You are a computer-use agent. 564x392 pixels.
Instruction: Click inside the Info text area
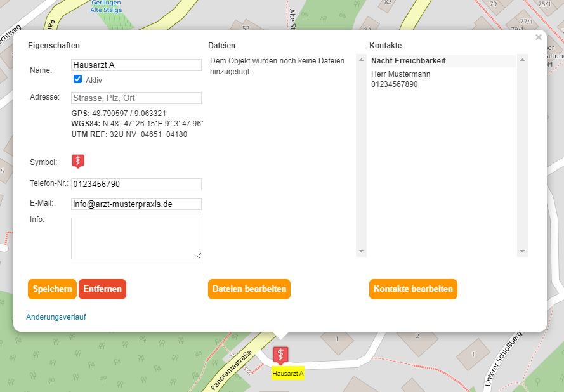(x=136, y=238)
